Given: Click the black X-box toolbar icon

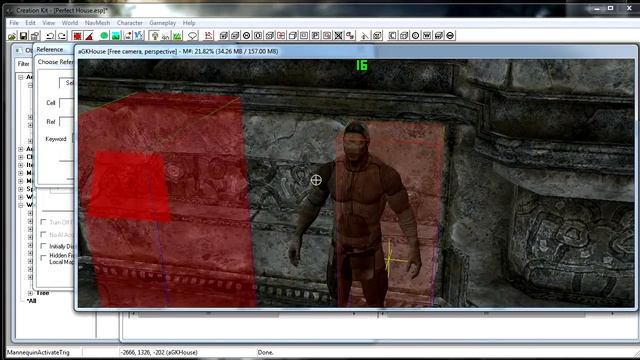Looking at the screenshot, I should tap(338, 36).
